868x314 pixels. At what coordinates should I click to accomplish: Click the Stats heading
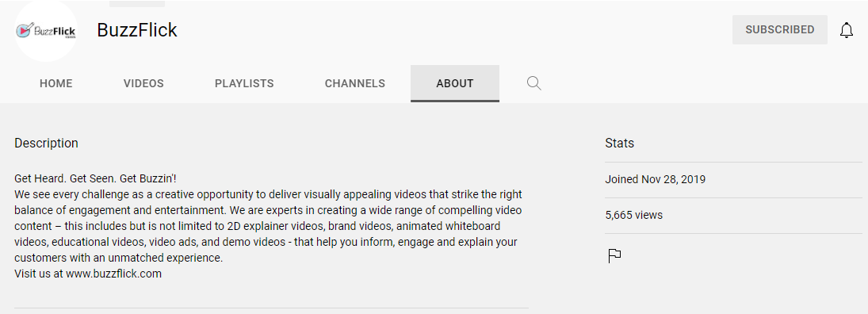tap(619, 143)
